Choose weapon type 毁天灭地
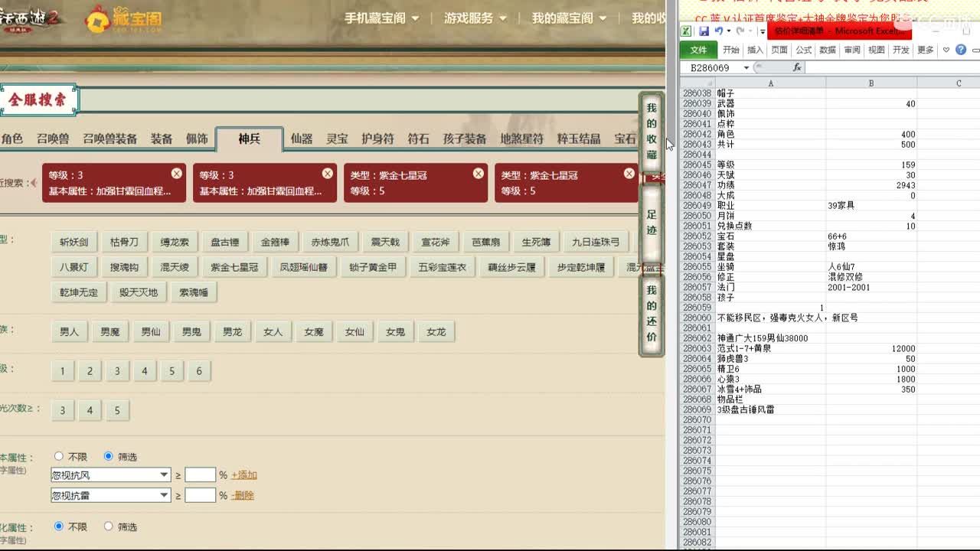 [139, 292]
